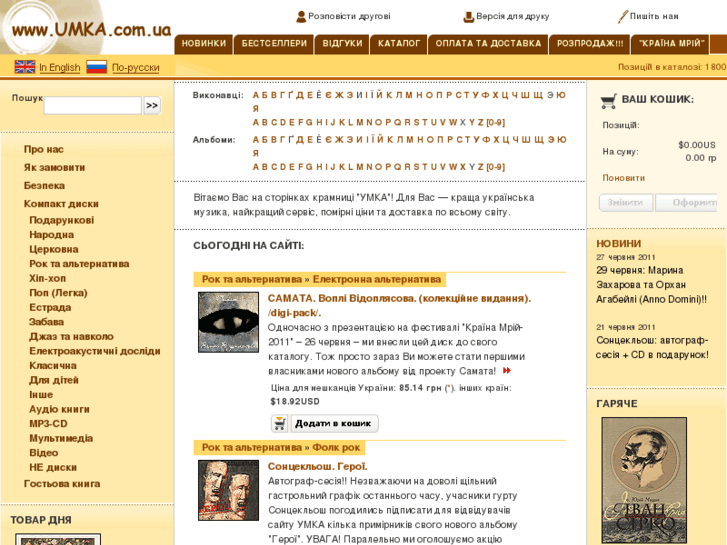Click the Додати в кошик button

coord(333,423)
